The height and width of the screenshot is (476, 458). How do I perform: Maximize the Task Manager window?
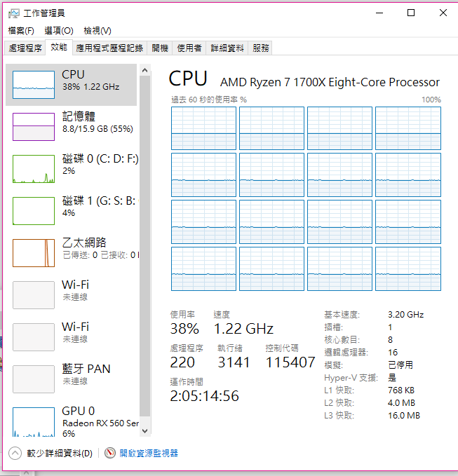click(411, 13)
